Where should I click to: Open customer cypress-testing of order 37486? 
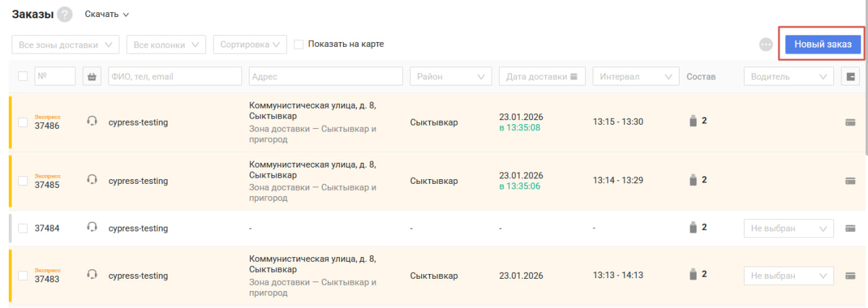pos(138,123)
